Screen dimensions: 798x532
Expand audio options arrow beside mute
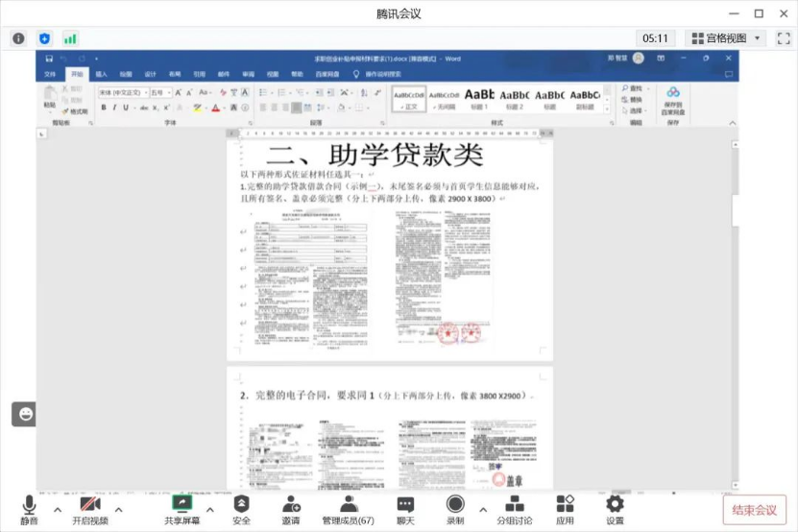click(57, 509)
